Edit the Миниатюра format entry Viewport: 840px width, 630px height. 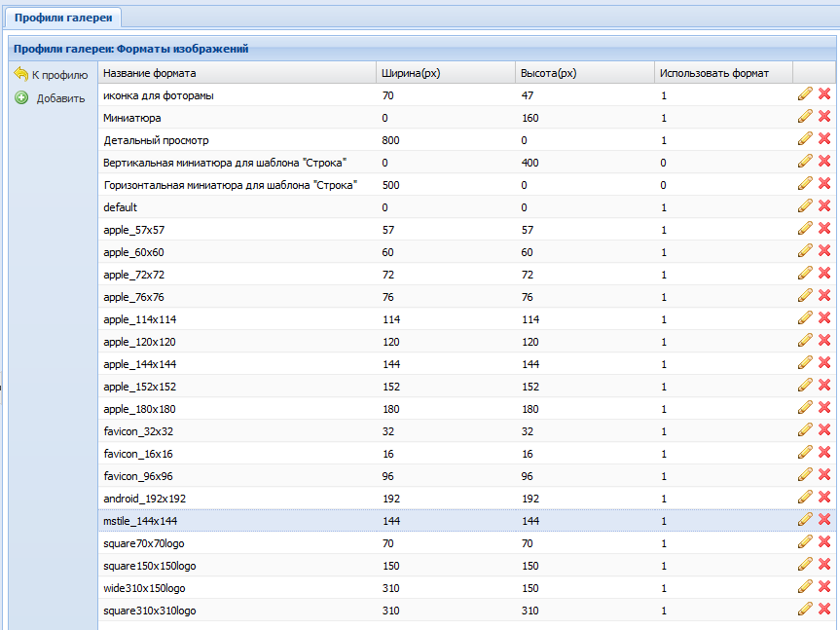[805, 117]
